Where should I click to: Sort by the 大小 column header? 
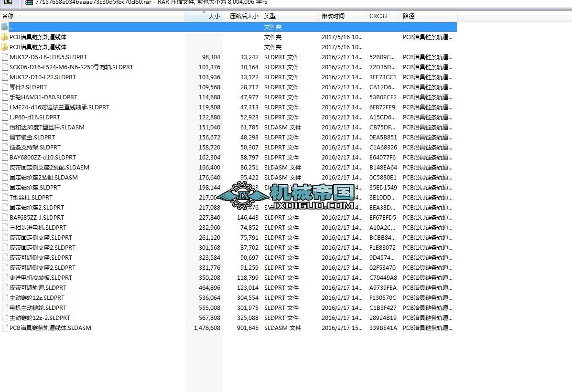(x=204, y=16)
